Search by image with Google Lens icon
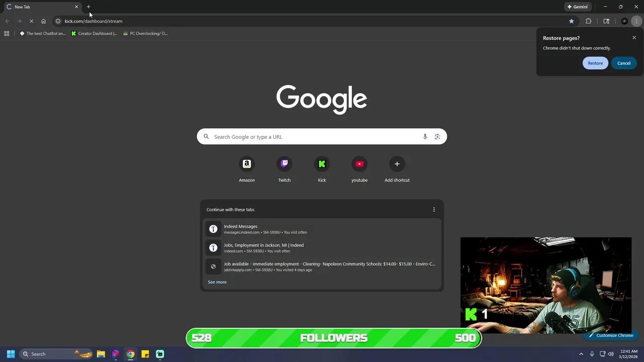 tap(437, 137)
